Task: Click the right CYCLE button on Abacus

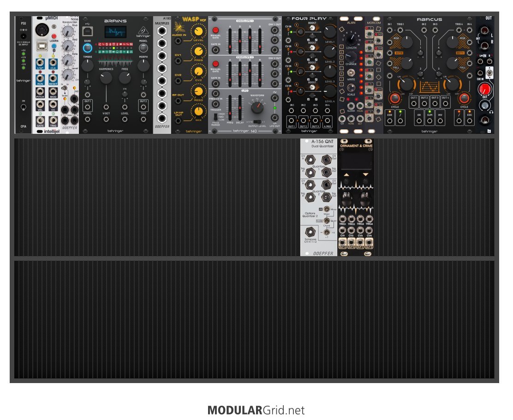Action: 464,98
